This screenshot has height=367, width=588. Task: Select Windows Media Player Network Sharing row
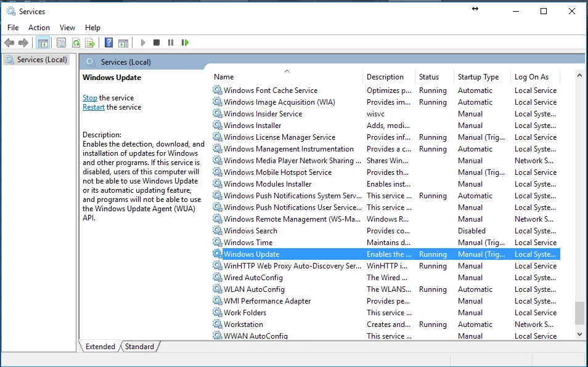point(386,161)
